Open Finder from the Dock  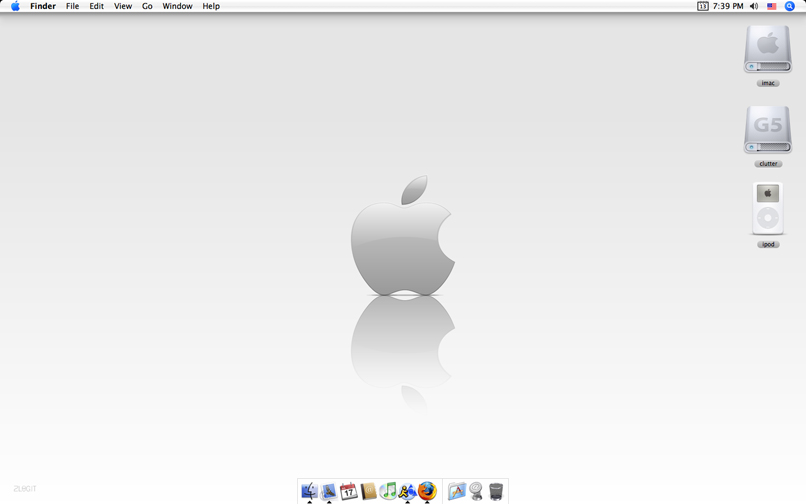(309, 491)
